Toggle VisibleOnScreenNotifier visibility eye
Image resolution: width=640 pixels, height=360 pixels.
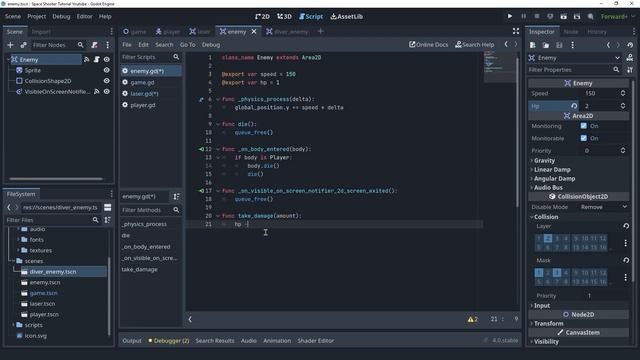(x=107, y=91)
